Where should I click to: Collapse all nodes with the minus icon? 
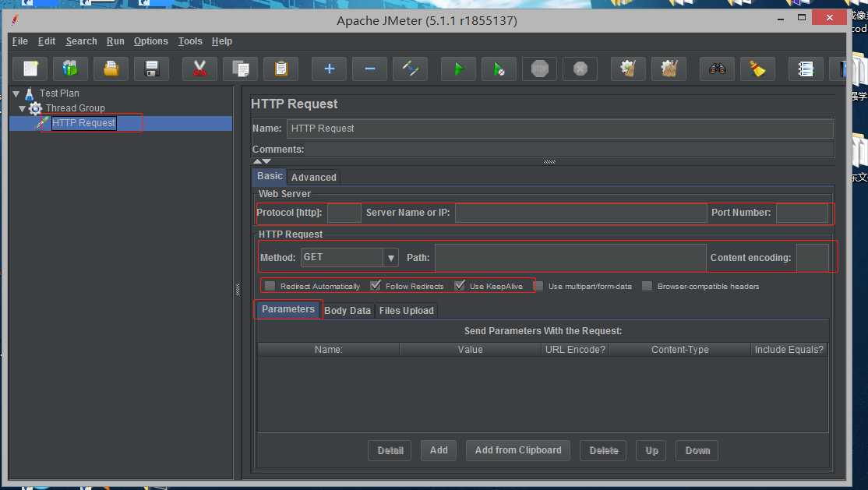[x=370, y=69]
